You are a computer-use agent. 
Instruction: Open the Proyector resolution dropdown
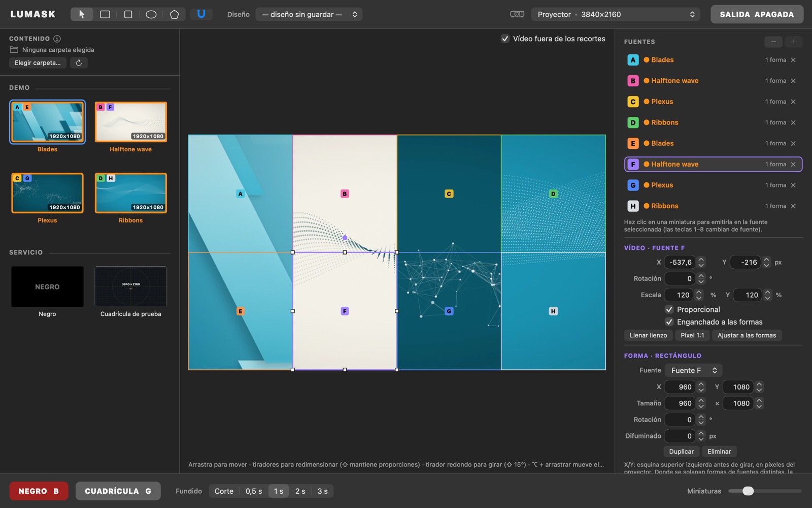coord(616,14)
